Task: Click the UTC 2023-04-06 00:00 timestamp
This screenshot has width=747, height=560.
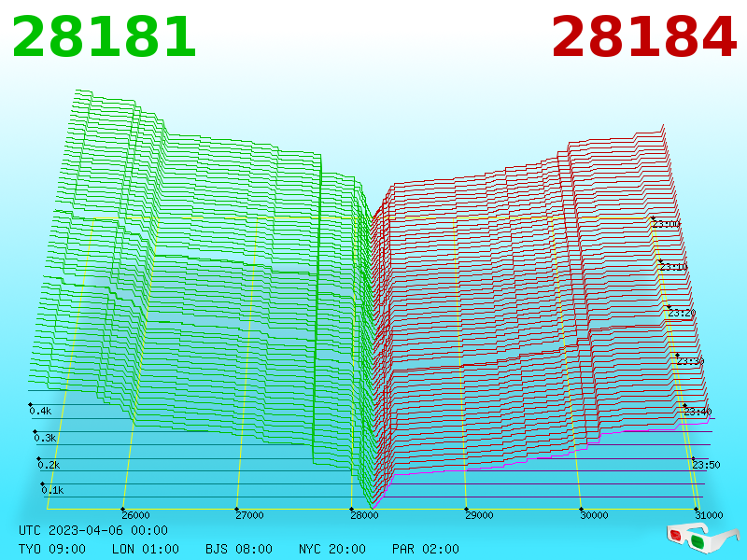Action: point(93,530)
